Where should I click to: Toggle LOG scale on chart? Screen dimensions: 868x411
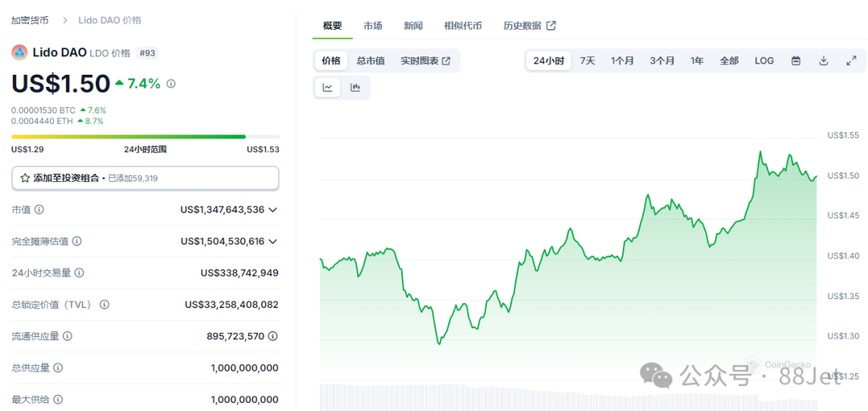[764, 61]
